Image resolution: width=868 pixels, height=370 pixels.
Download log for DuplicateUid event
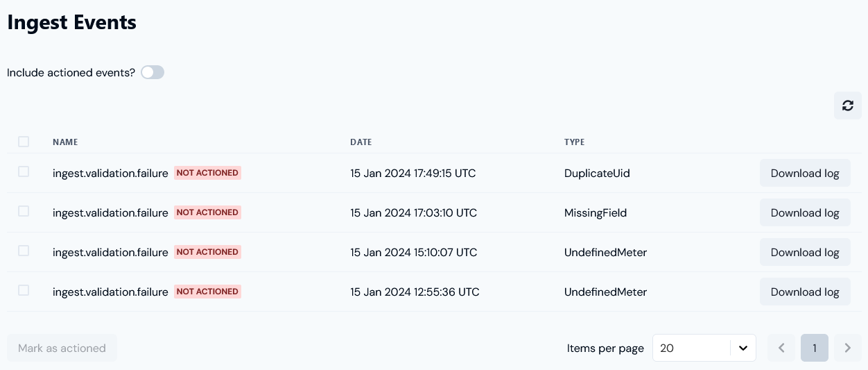coord(805,173)
